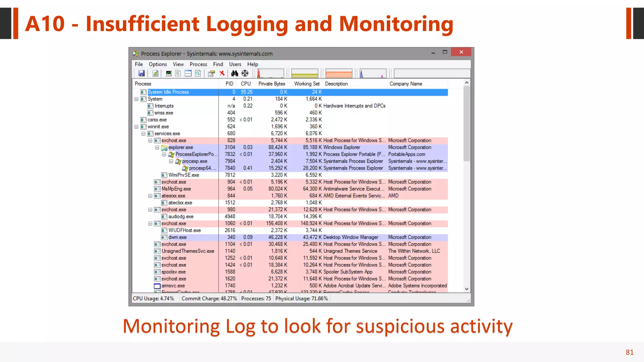Open the Help menu
Screen dimensions: 644x362
coord(253,64)
